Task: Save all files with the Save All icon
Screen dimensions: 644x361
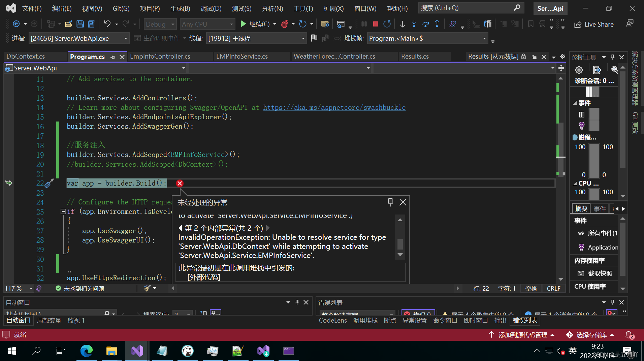Action: pos(91,24)
